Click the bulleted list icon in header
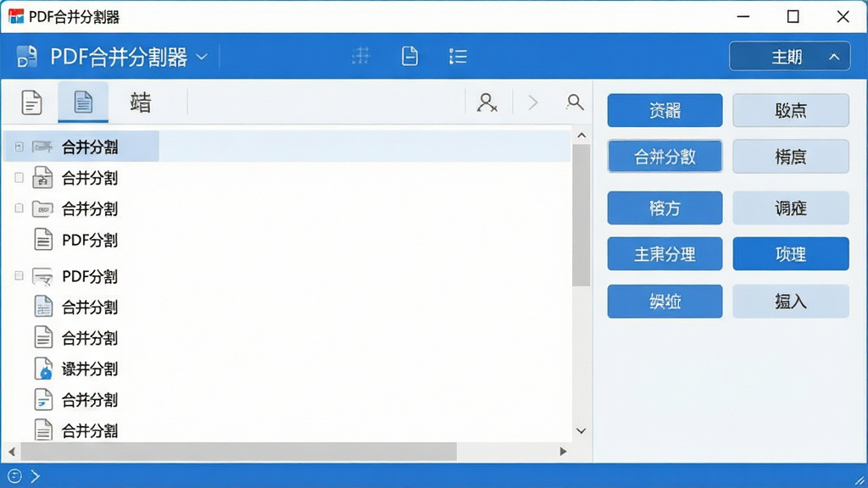 pyautogui.click(x=458, y=57)
